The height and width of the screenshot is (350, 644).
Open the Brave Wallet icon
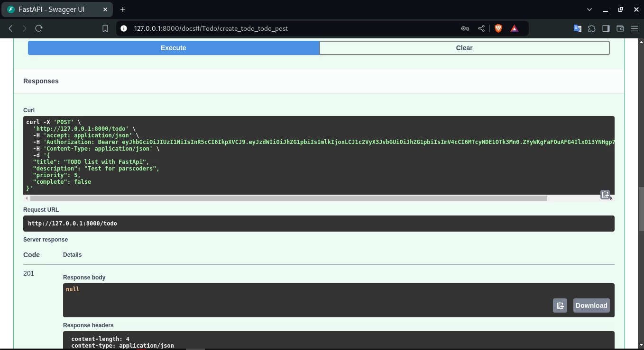coord(620,28)
